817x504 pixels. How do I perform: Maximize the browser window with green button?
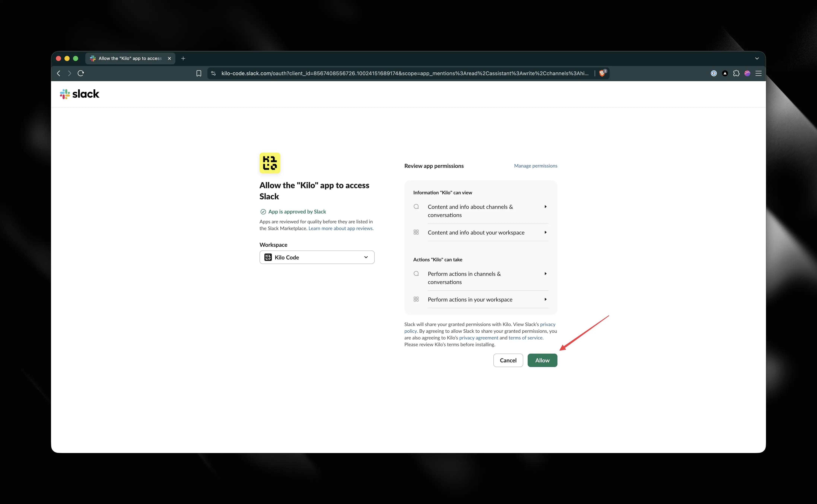76,58
